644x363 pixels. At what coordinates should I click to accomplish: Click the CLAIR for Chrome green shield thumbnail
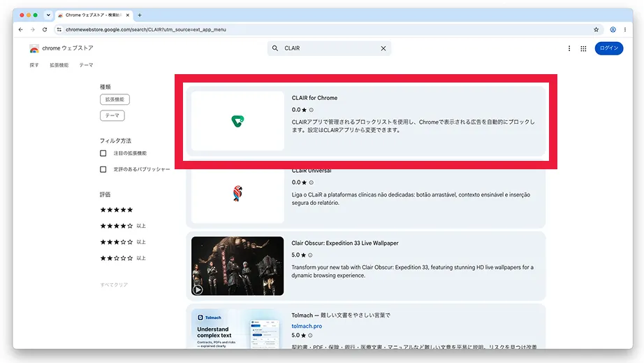(x=237, y=121)
